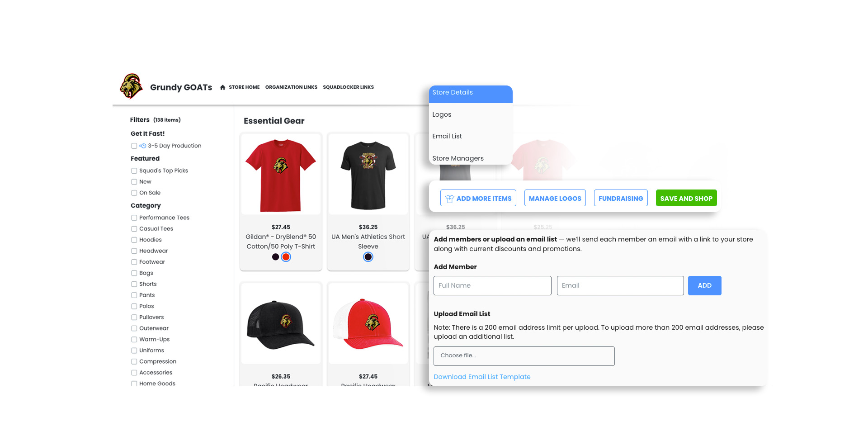Click the Fundraising button
The height and width of the screenshot is (436, 868).
pos(620,198)
